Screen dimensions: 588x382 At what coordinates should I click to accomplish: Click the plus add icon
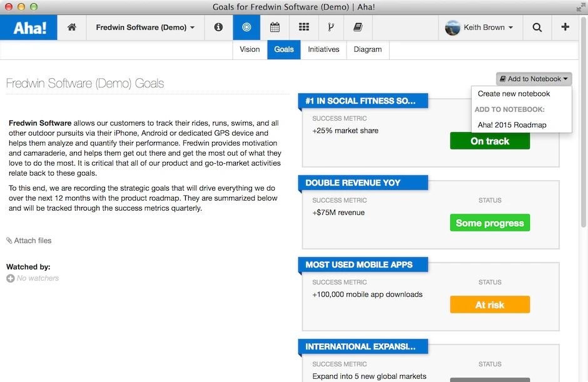[x=565, y=27]
